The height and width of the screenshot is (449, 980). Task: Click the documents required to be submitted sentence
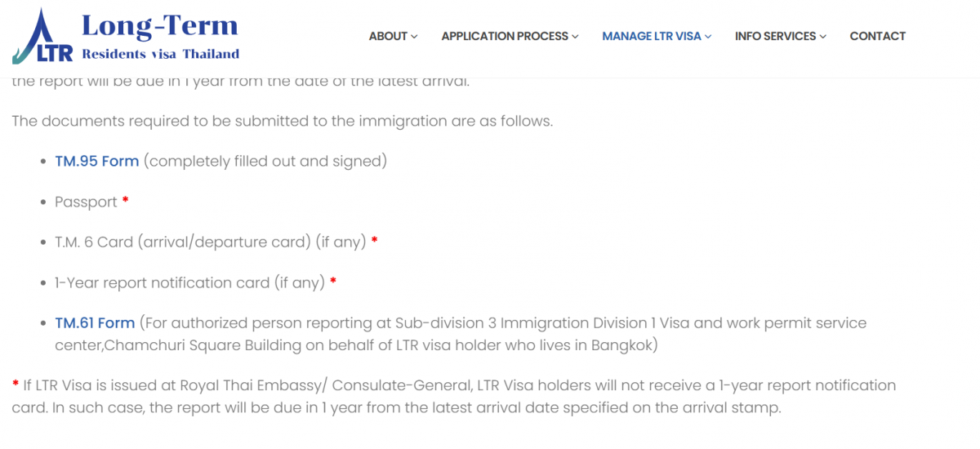pos(283,121)
